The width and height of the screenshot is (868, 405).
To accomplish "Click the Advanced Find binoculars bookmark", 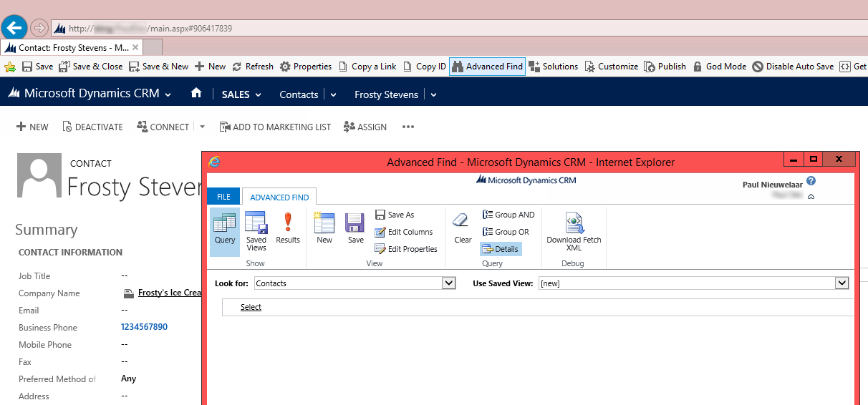I will 487,67.
